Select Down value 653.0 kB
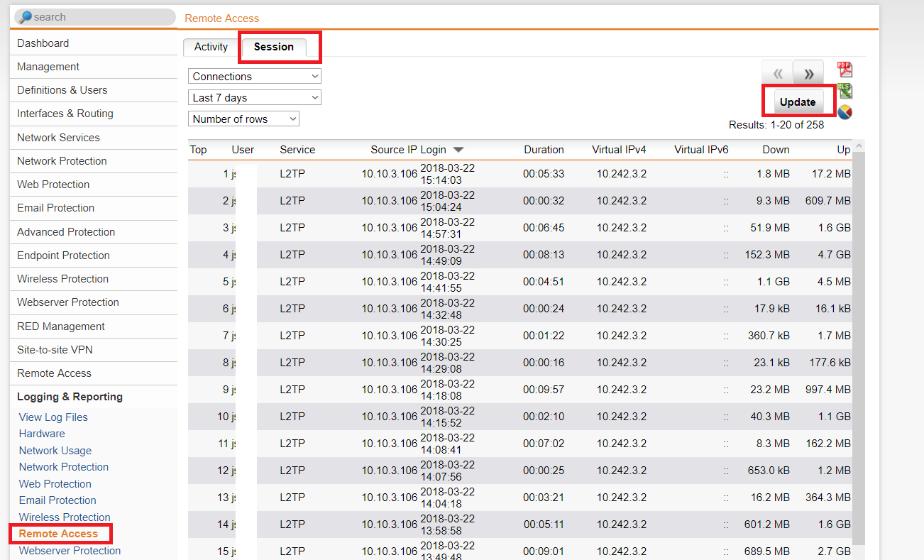The image size is (924, 560). pos(769,471)
